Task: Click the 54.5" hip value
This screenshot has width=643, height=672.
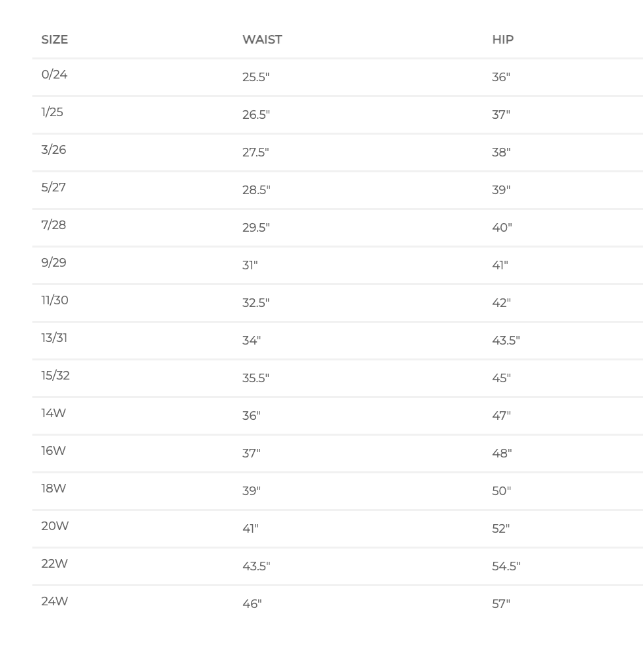Action: [506, 566]
